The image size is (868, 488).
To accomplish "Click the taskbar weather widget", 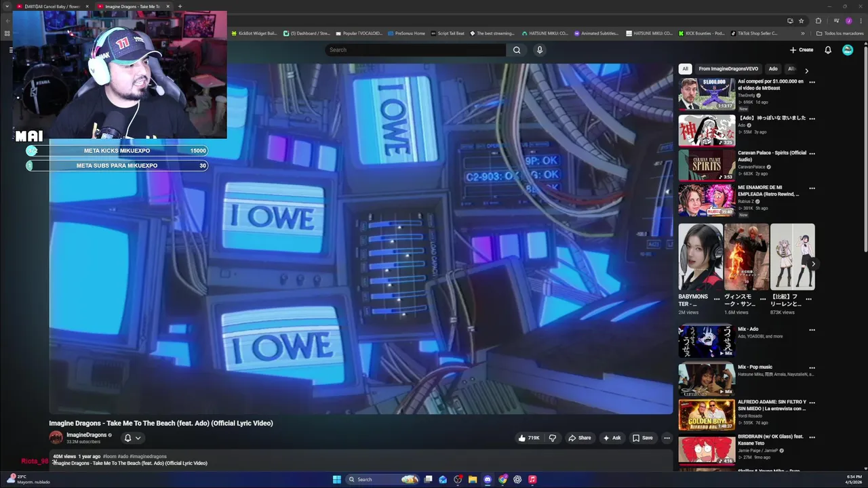I will (27, 479).
